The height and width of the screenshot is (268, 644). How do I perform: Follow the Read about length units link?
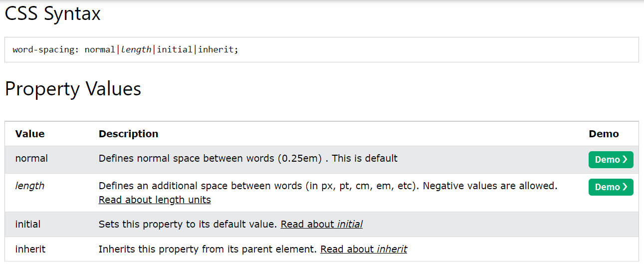(x=155, y=200)
